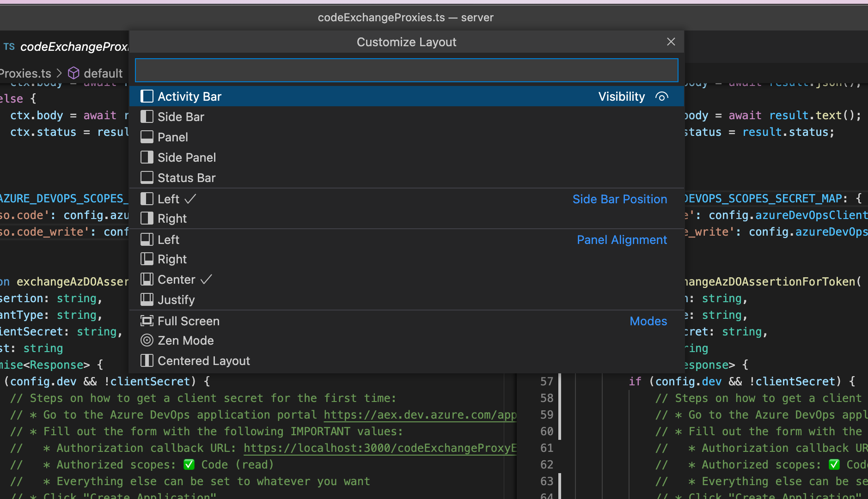Toggle the eye Visibility icon
The width and height of the screenshot is (868, 499).
(662, 96)
